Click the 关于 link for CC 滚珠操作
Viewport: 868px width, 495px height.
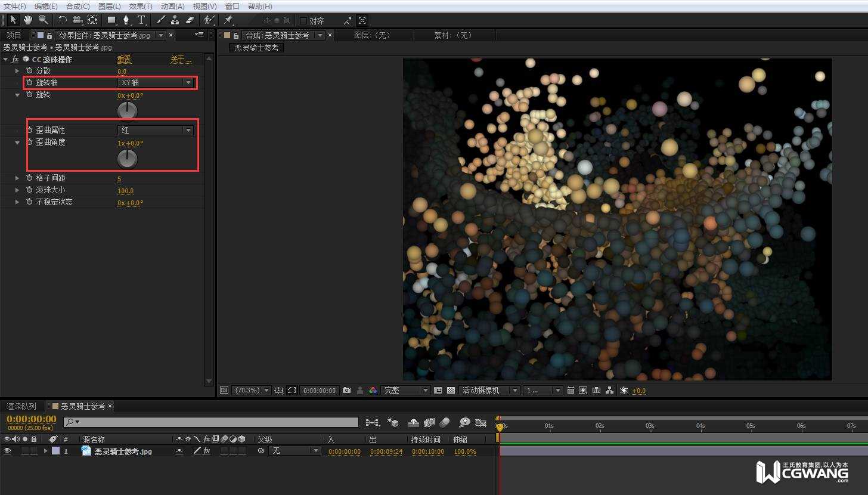pos(181,59)
